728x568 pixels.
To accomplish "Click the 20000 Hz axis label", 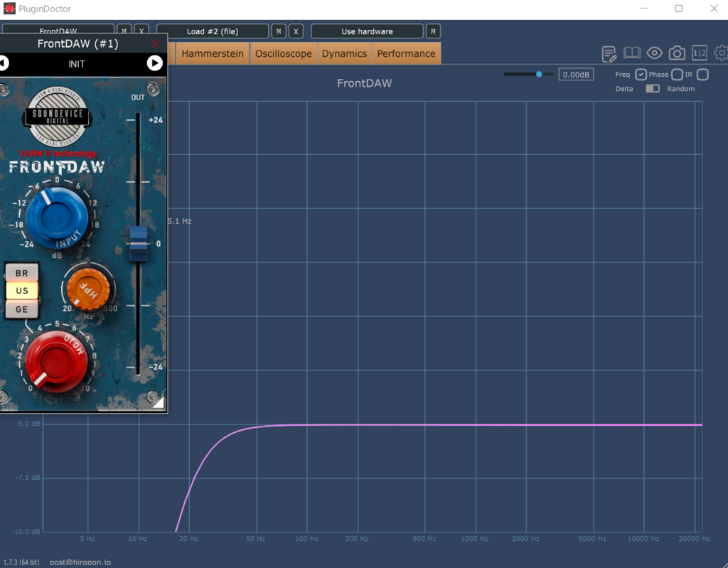I will pos(694,539).
